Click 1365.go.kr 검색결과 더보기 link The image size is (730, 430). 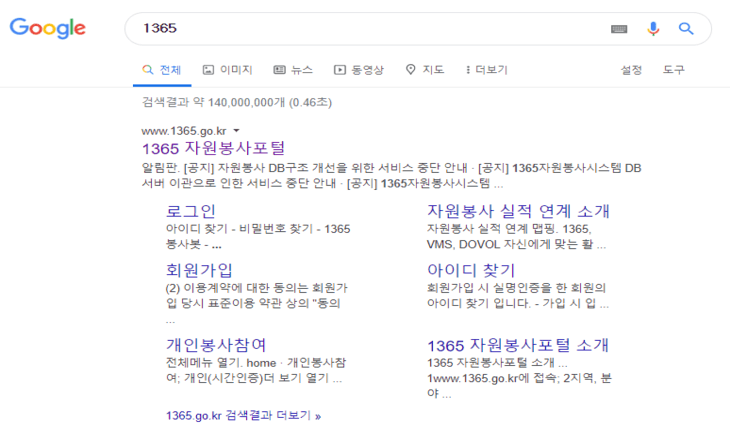[243, 415]
